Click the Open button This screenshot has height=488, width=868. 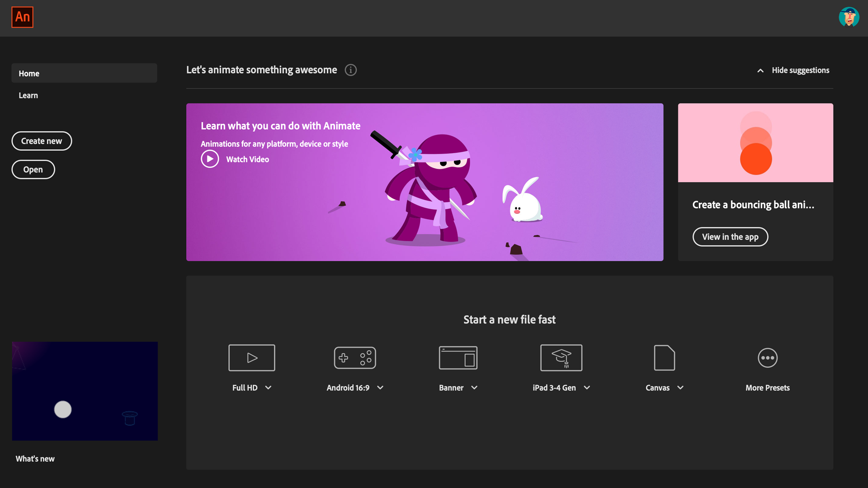click(33, 169)
